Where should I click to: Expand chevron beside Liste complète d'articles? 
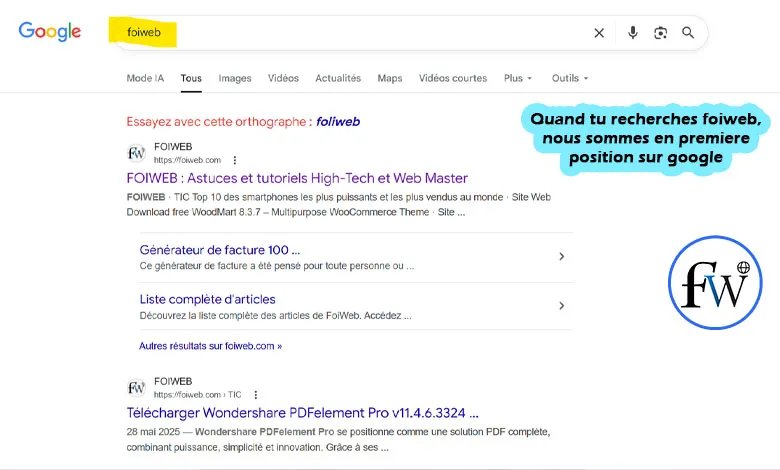coord(561,306)
